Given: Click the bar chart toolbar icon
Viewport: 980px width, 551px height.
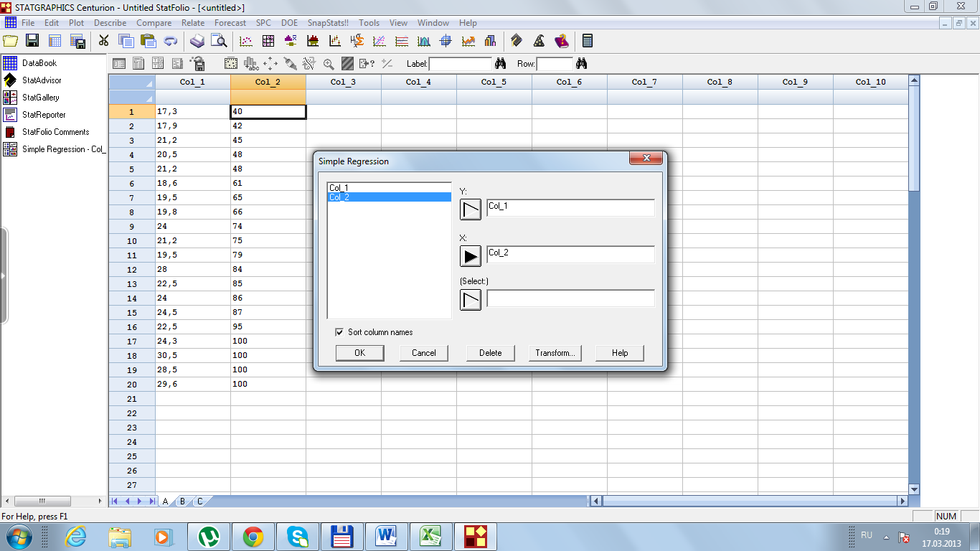Looking at the screenshot, I should (x=491, y=41).
